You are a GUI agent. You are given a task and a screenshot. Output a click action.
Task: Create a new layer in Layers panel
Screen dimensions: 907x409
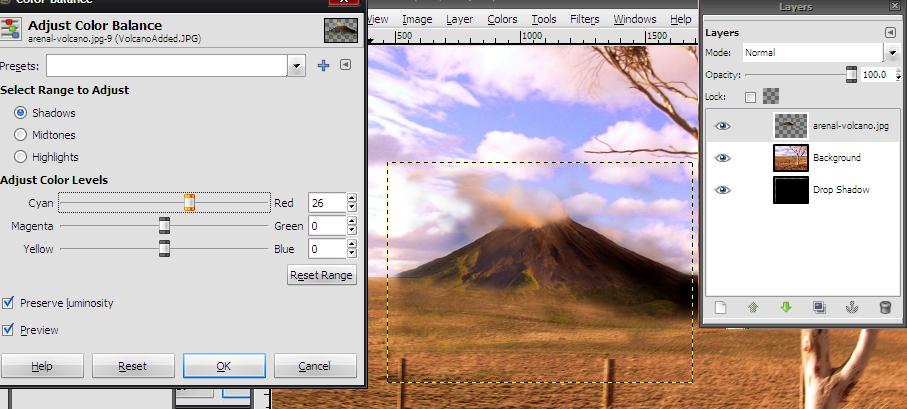tap(720, 308)
